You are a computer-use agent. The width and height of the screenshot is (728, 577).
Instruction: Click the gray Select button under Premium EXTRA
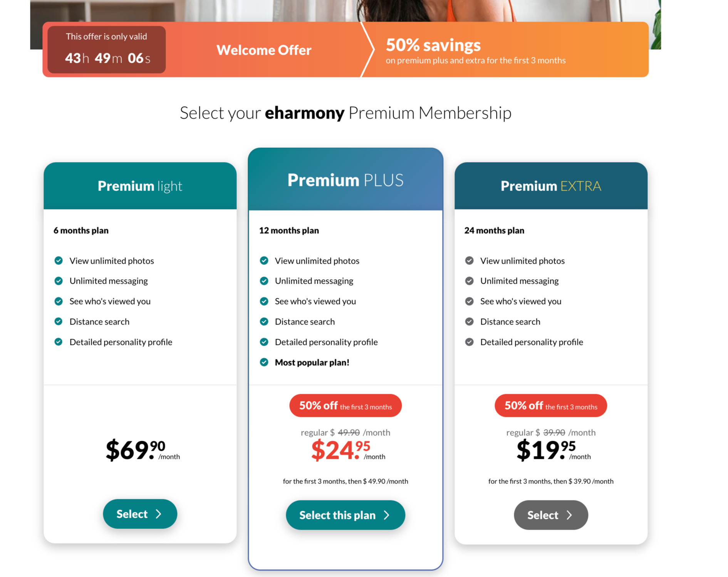[x=551, y=515]
